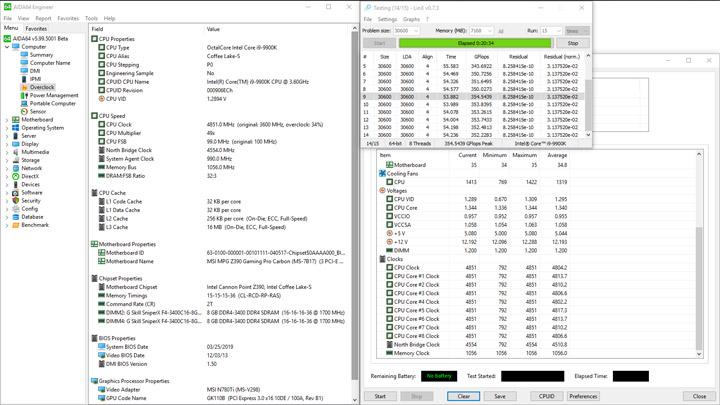This screenshot has height=405, width=720.
Task: Switch to the Favorites tab in AIDA64
Action: [36, 28]
